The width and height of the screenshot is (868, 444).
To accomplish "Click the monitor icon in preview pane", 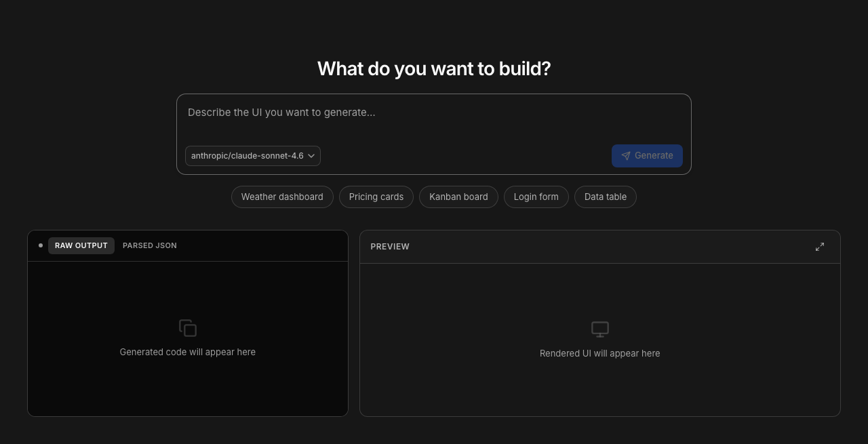I will pyautogui.click(x=600, y=329).
